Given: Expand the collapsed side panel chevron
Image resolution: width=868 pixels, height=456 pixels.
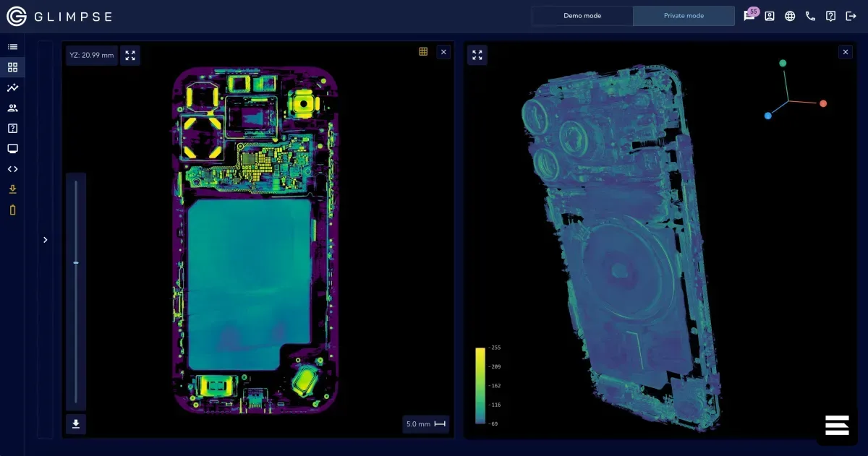Looking at the screenshot, I should pyautogui.click(x=45, y=240).
